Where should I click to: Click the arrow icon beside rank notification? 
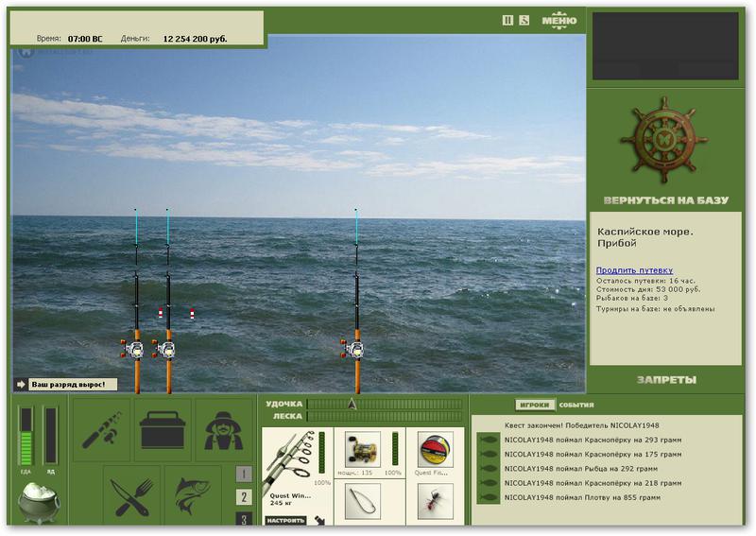(21, 385)
